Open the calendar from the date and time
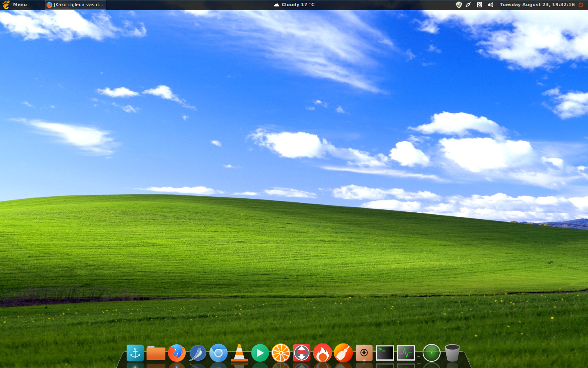The width and height of the screenshot is (588, 368). [x=537, y=5]
